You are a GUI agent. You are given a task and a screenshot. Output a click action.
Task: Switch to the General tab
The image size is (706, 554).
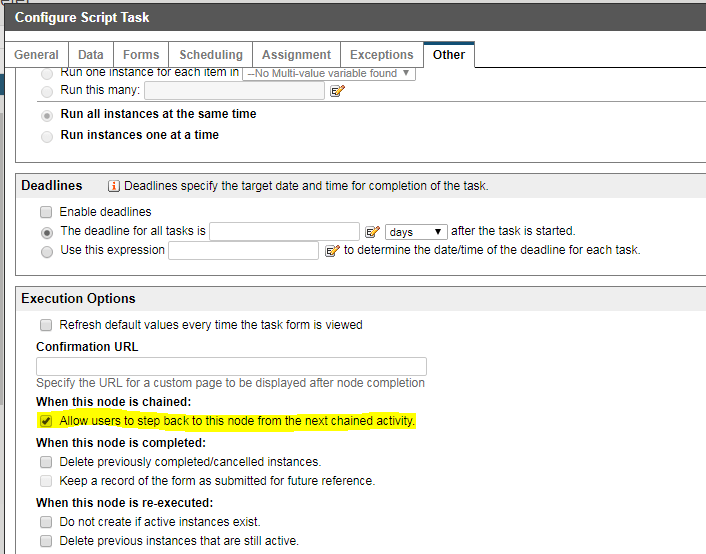click(36, 54)
